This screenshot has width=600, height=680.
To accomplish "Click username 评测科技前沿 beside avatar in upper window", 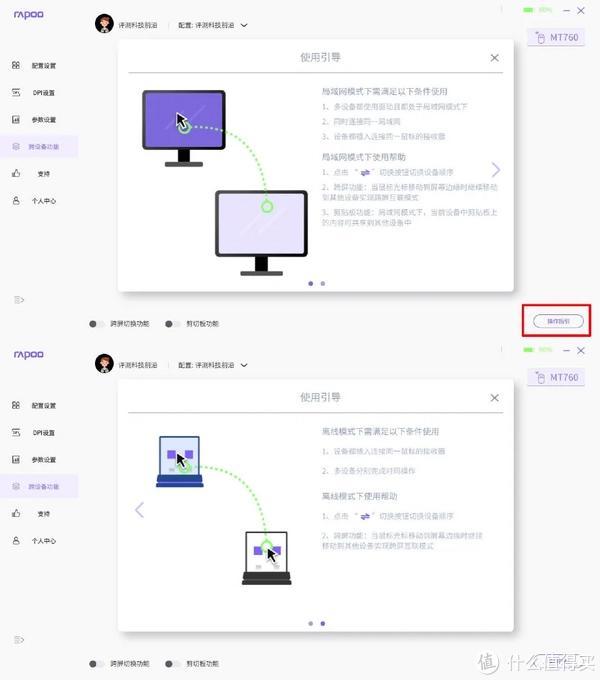I will (138, 25).
